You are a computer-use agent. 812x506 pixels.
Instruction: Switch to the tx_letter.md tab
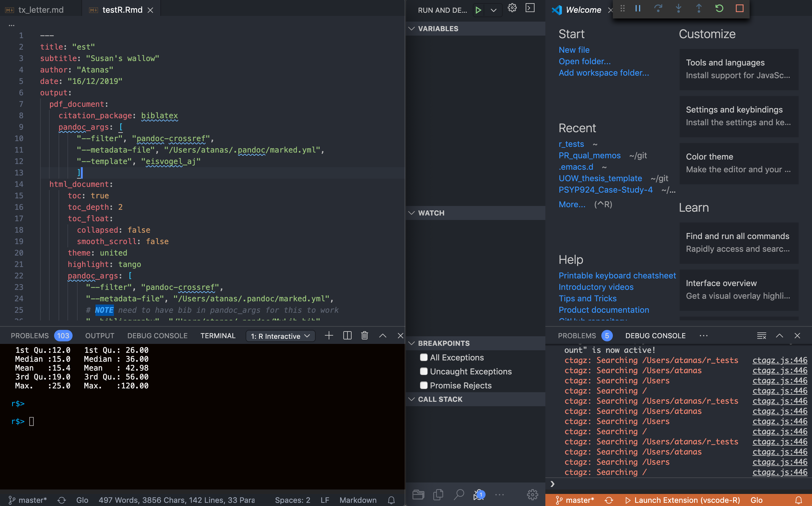coord(40,10)
